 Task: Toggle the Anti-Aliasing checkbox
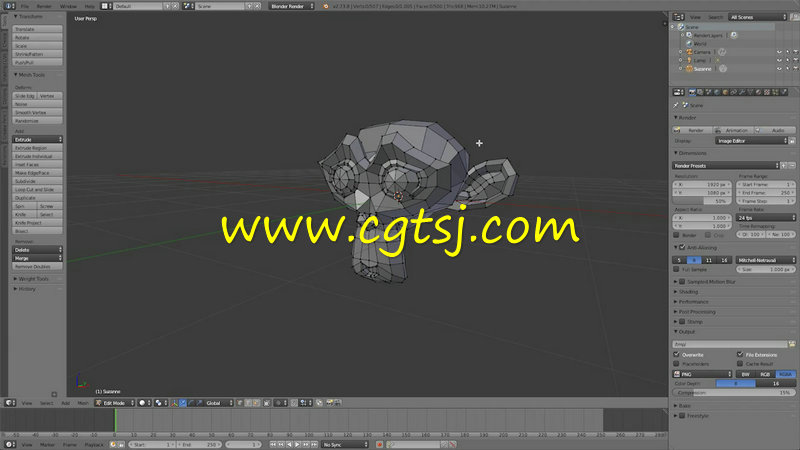682,247
